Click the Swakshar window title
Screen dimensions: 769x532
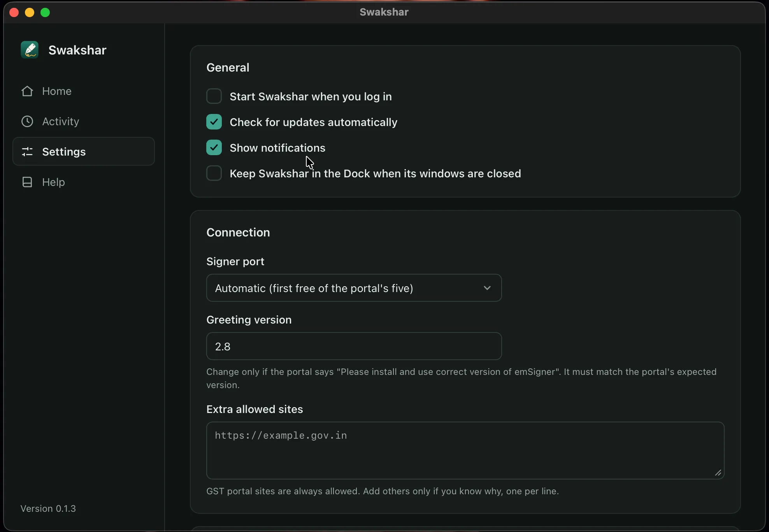point(384,12)
